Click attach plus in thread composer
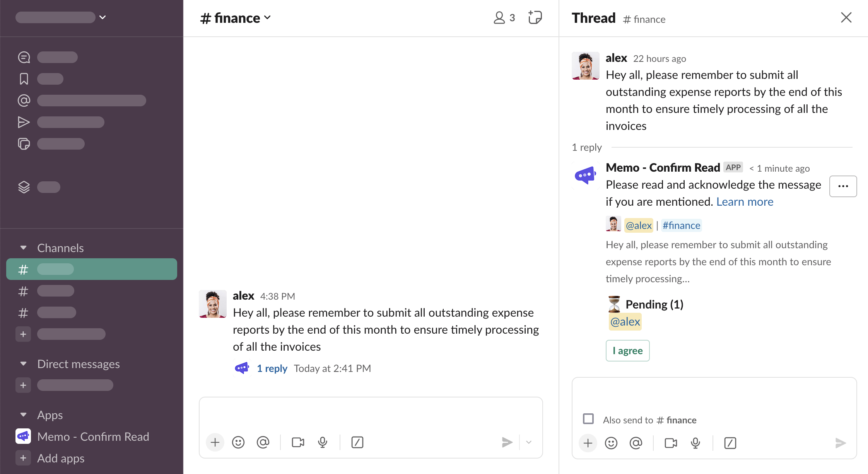 [588, 443]
